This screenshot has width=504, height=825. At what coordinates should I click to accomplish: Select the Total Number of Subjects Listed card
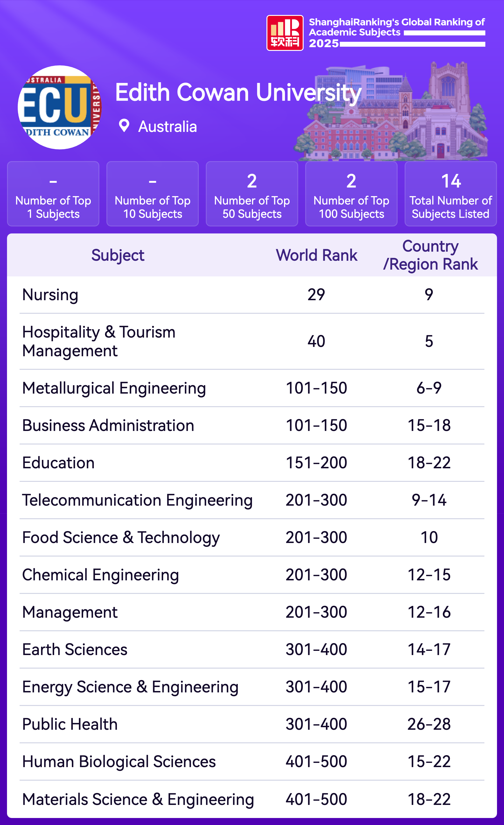tap(451, 194)
